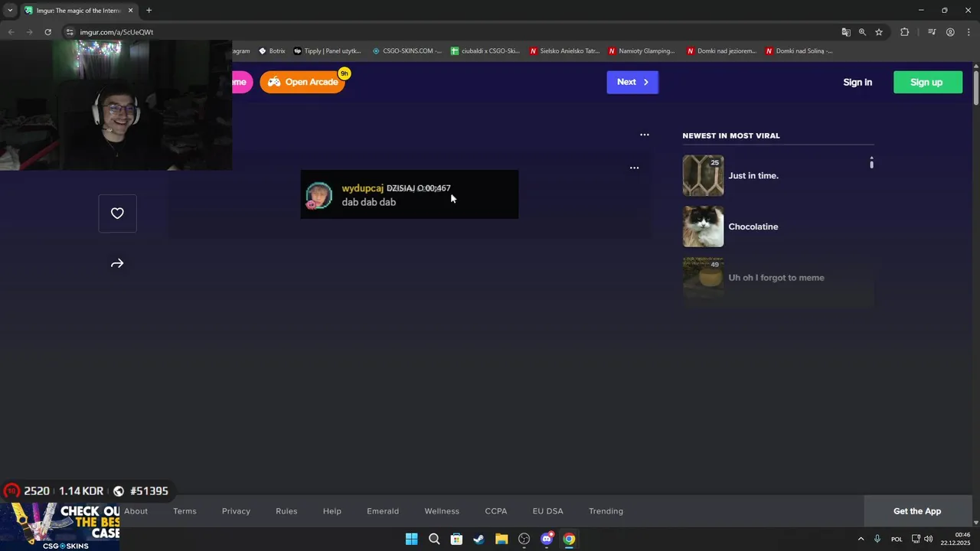Open the About footer link
Image resolution: width=980 pixels, height=551 pixels.
coord(136,511)
